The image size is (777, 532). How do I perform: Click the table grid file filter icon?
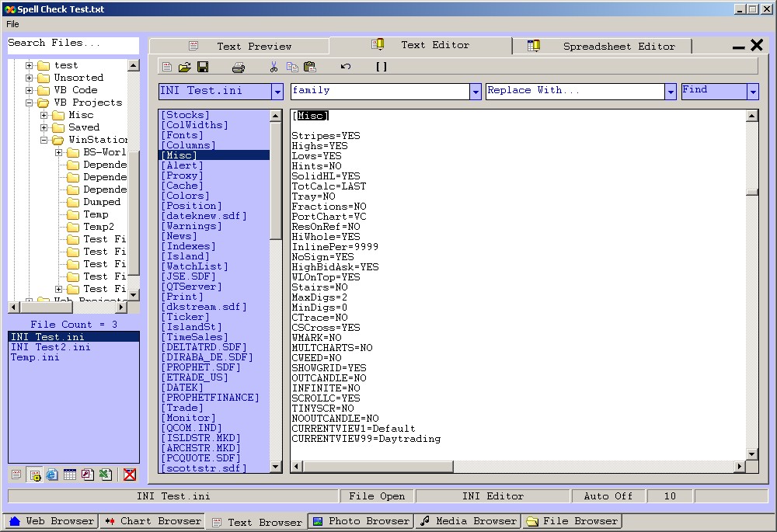click(x=70, y=475)
